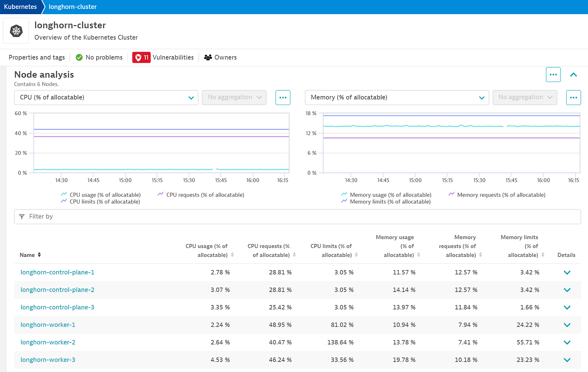
Task: Open CPU (% of allocatable) metric dropdown
Action: (x=106, y=97)
